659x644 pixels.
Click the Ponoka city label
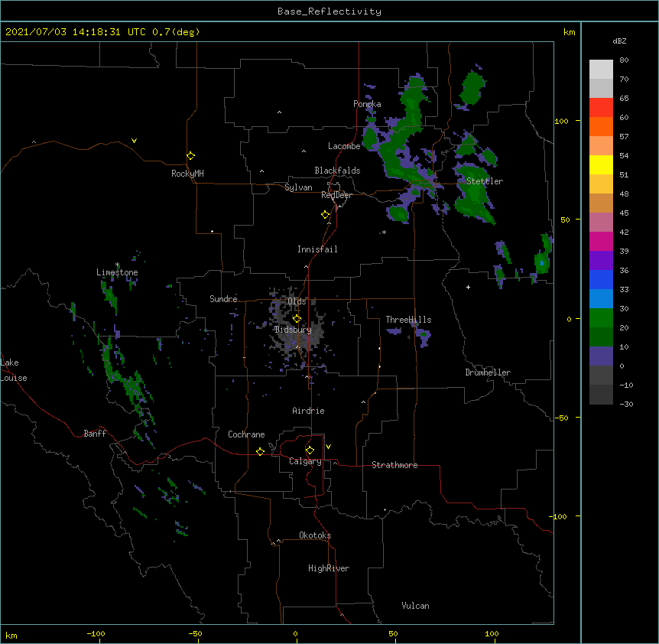pos(367,104)
